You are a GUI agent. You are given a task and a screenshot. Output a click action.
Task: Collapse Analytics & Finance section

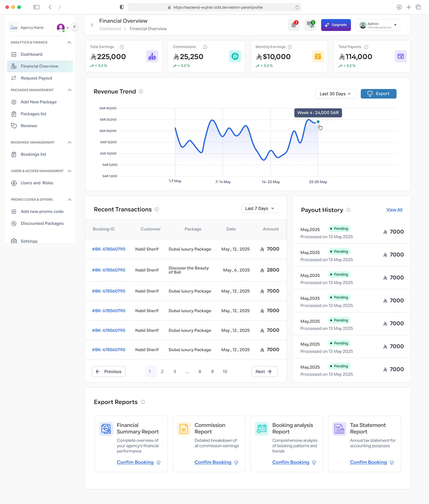coord(69,42)
